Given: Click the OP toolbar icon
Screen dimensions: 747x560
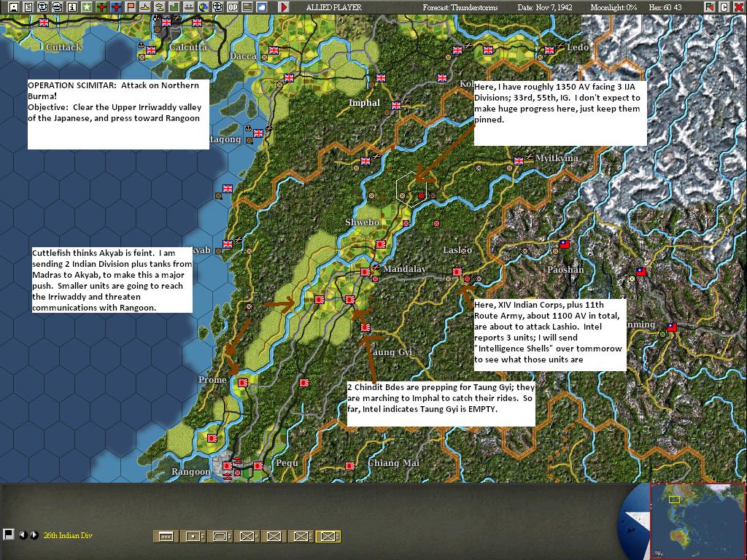Looking at the screenshot, I should point(233,7).
